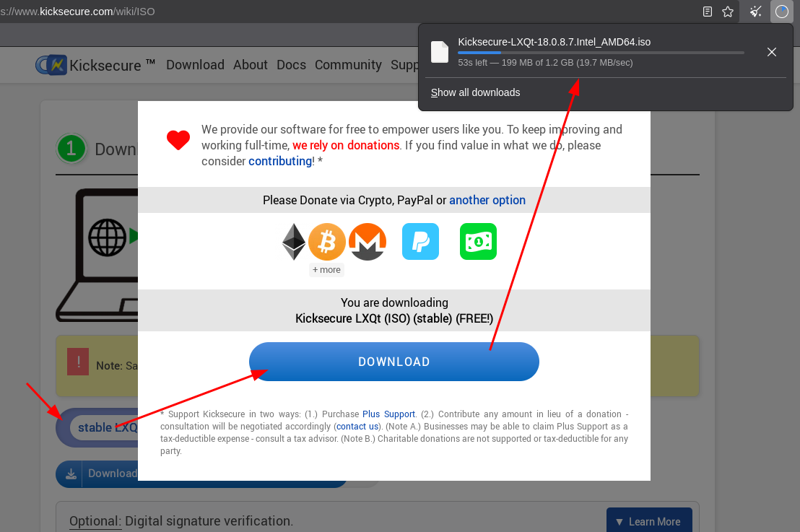Screen dimensions: 800x532
Task: Click the Bitcoin donation icon
Action: [x=326, y=241]
